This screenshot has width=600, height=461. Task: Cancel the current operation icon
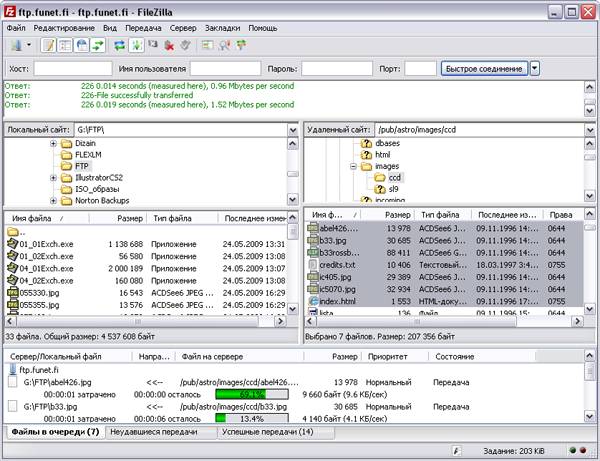tap(153, 45)
